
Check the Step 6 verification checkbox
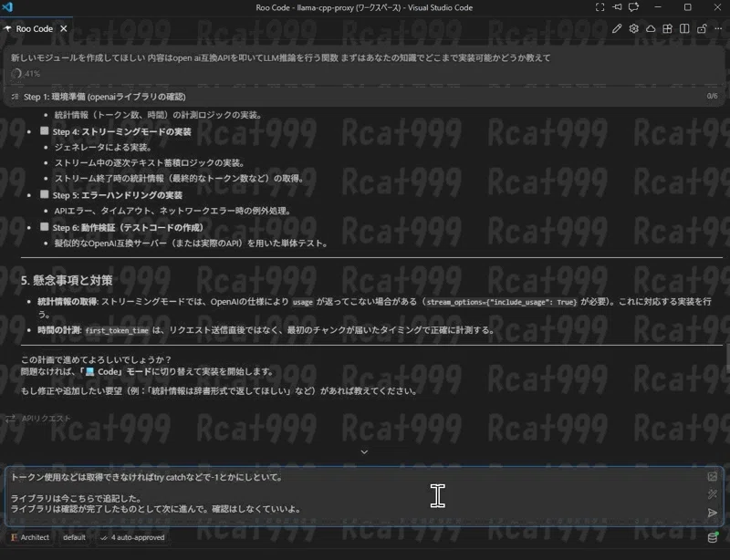pos(44,227)
